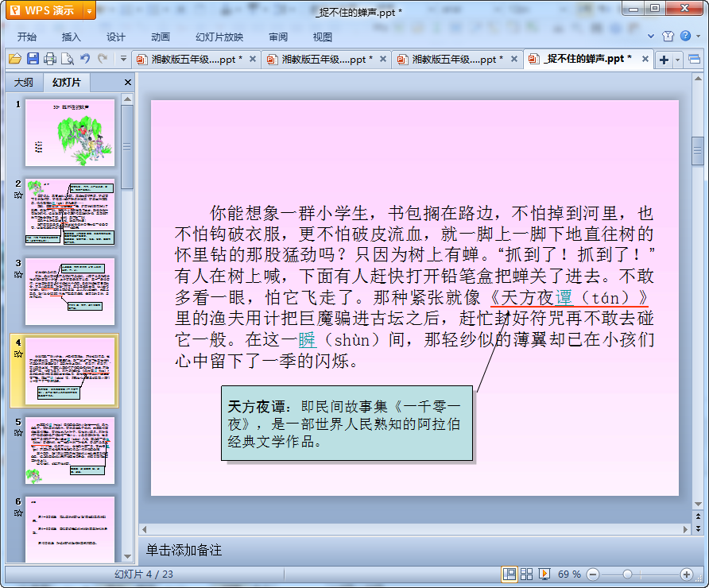Close the 捉不住的蝉声.ppt document tab

645,60
